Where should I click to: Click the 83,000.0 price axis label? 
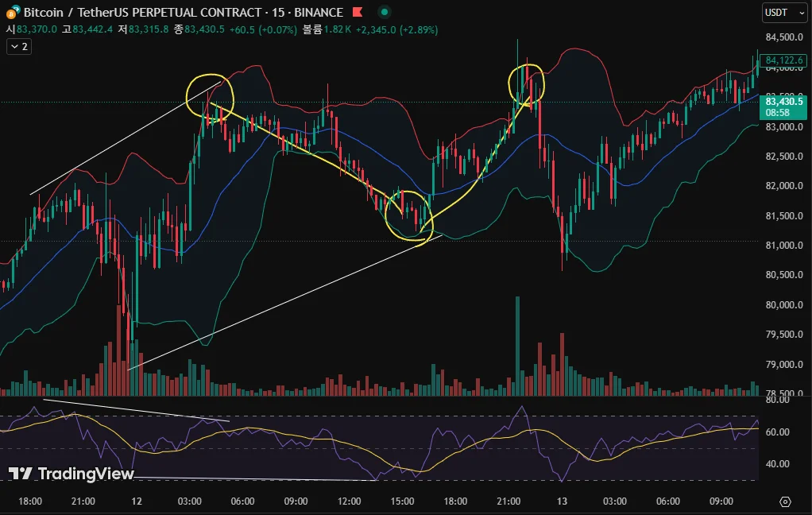tap(784, 127)
